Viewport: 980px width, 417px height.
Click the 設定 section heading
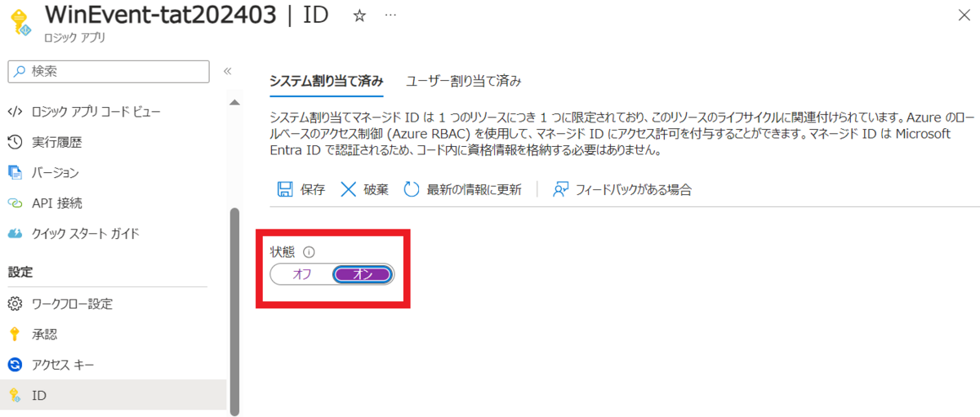click(20, 271)
